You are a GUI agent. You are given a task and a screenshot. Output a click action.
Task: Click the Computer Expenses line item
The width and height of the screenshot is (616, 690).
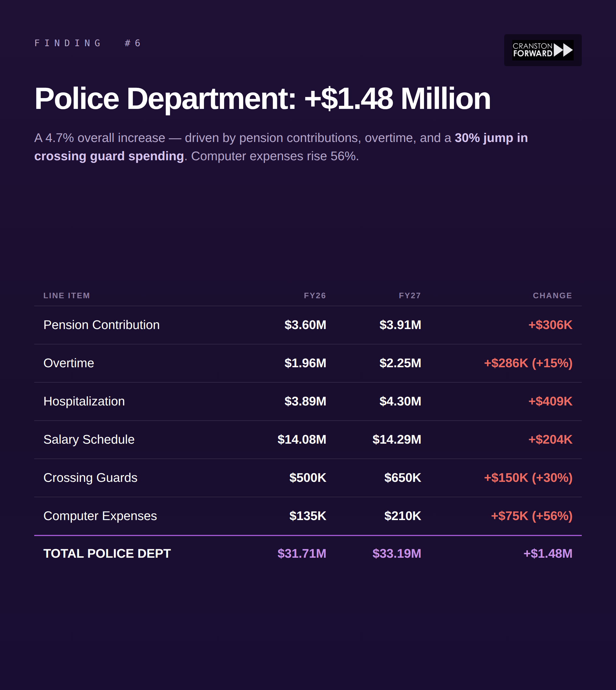click(x=100, y=516)
